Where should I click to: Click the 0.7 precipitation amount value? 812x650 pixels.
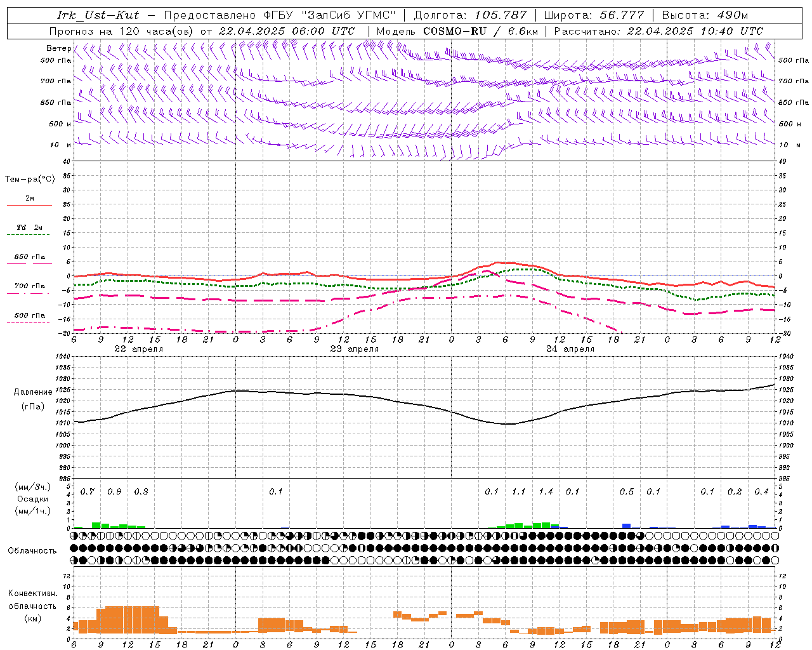[88, 492]
